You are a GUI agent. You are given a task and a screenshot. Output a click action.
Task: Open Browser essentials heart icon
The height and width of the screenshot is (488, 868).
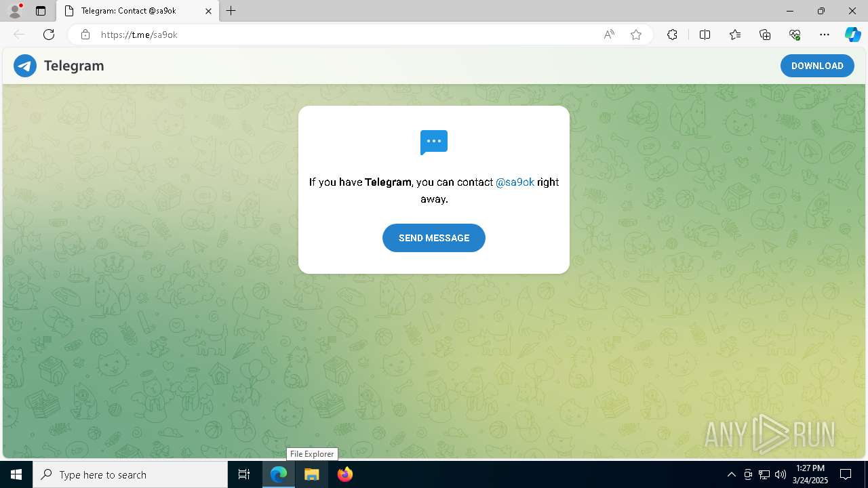coord(795,35)
